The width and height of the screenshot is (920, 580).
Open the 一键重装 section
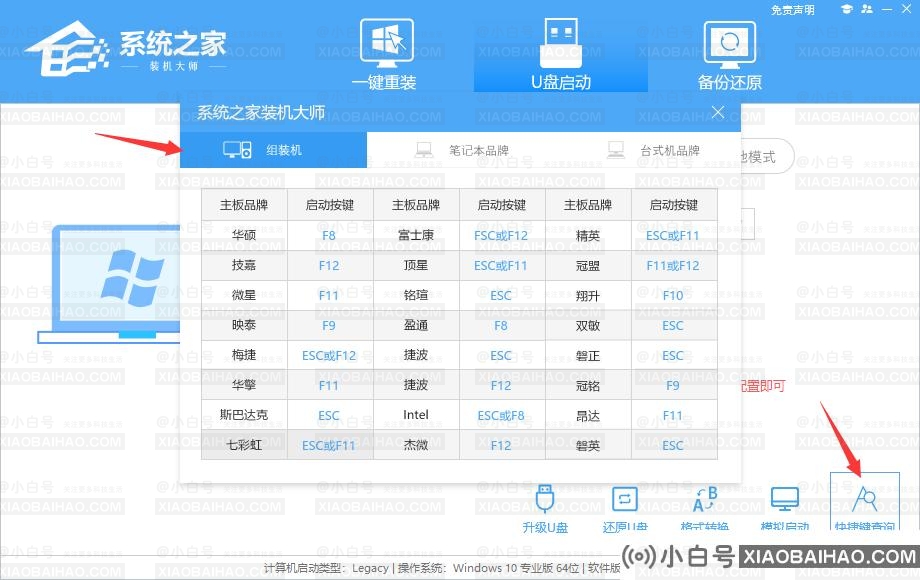(x=384, y=55)
